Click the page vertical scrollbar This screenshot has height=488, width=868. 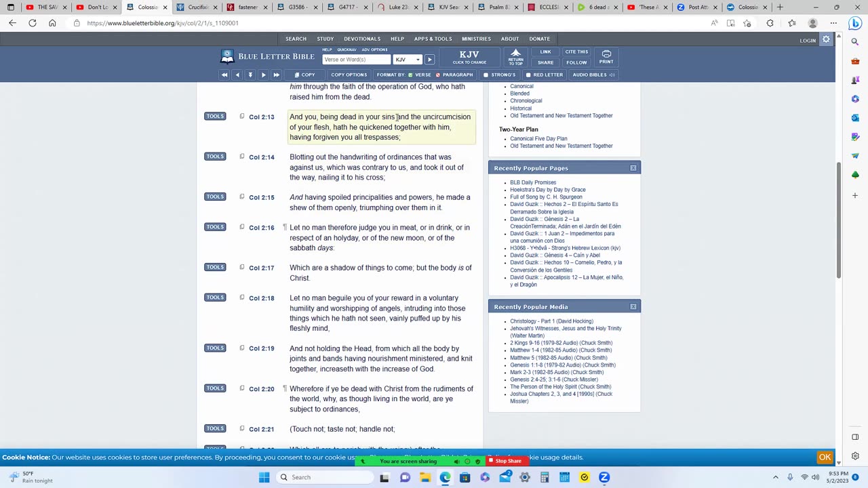click(839, 220)
